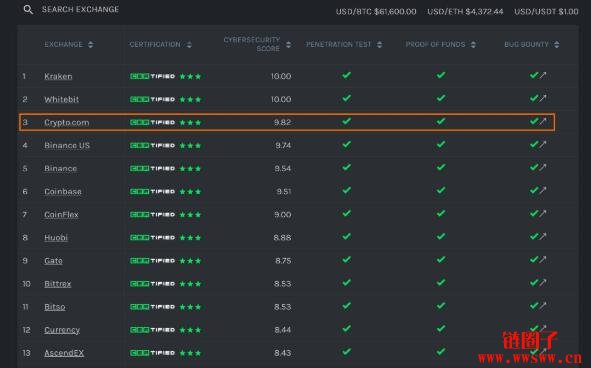Image resolution: width=591 pixels, height=368 pixels.
Task: Focus the Search Exchange field
Action: point(80,9)
